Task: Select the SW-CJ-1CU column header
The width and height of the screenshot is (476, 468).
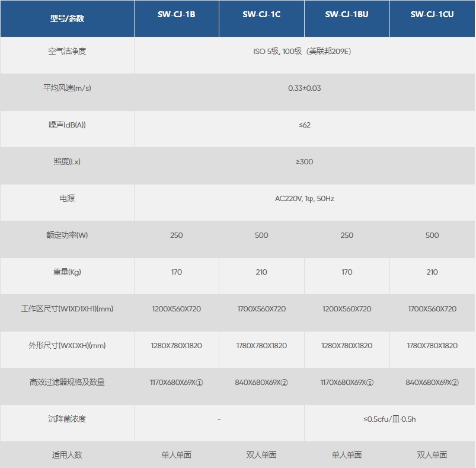Action: [432, 14]
